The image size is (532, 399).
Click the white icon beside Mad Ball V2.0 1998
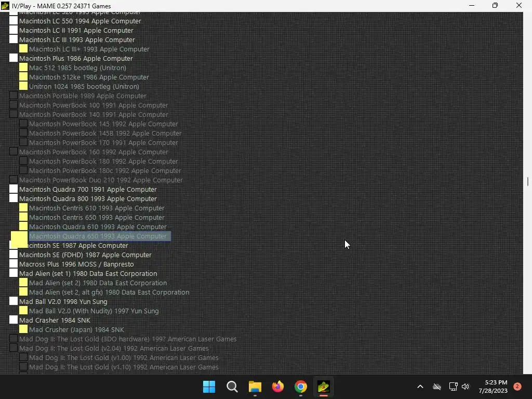(13, 301)
